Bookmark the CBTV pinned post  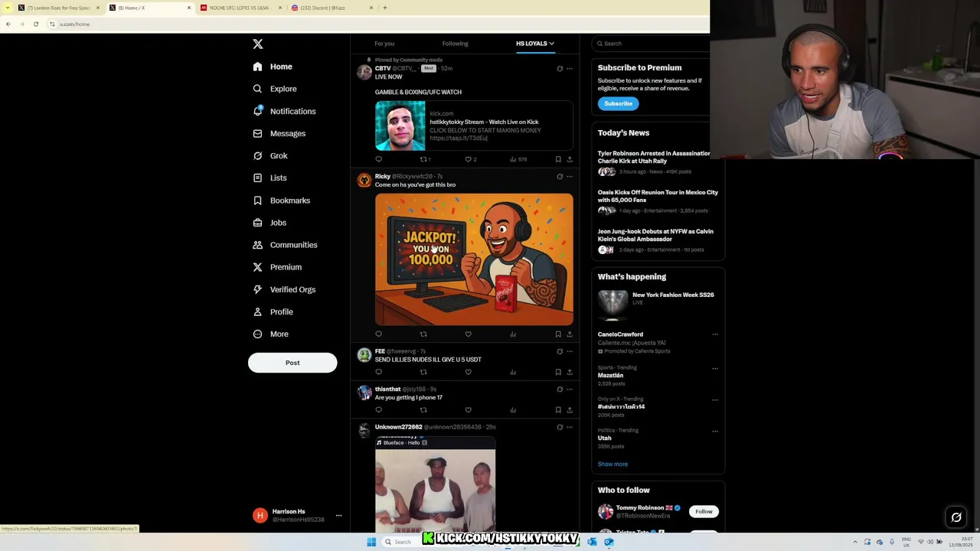pos(558,159)
